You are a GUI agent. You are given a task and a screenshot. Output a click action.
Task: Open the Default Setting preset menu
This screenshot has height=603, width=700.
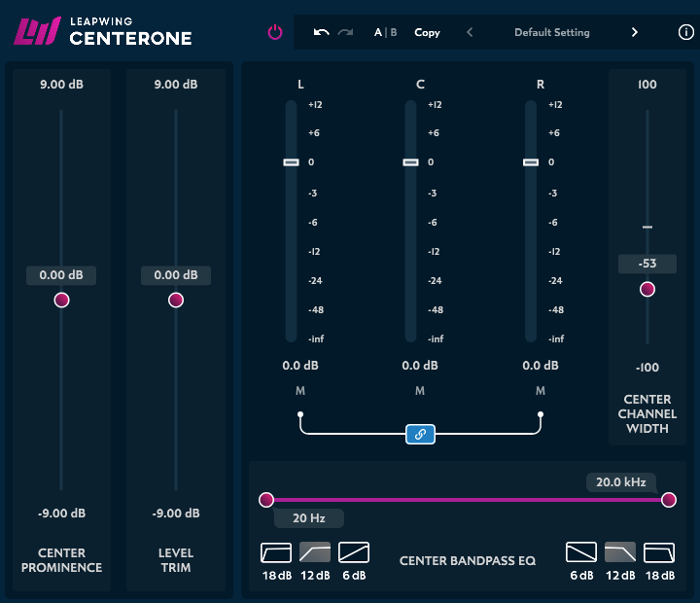click(x=551, y=32)
